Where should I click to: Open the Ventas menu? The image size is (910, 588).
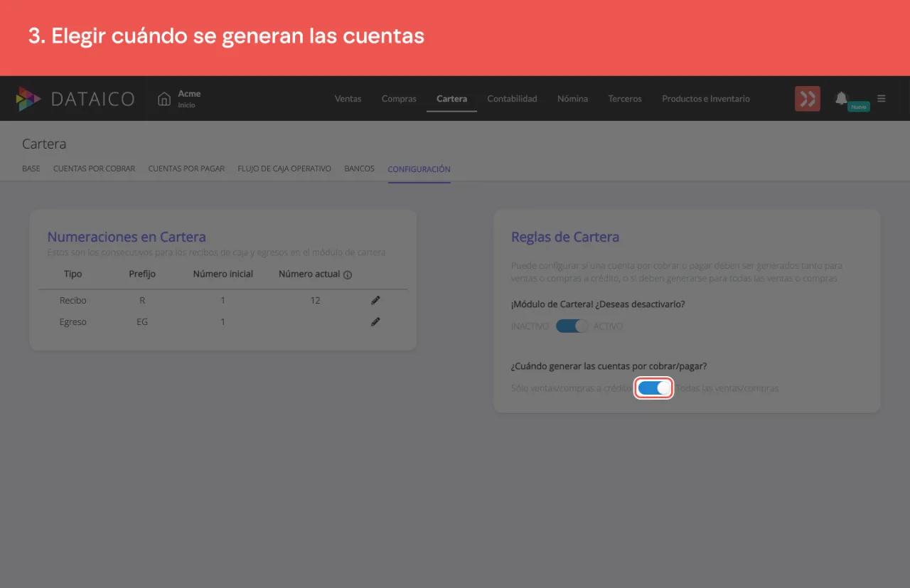(348, 99)
